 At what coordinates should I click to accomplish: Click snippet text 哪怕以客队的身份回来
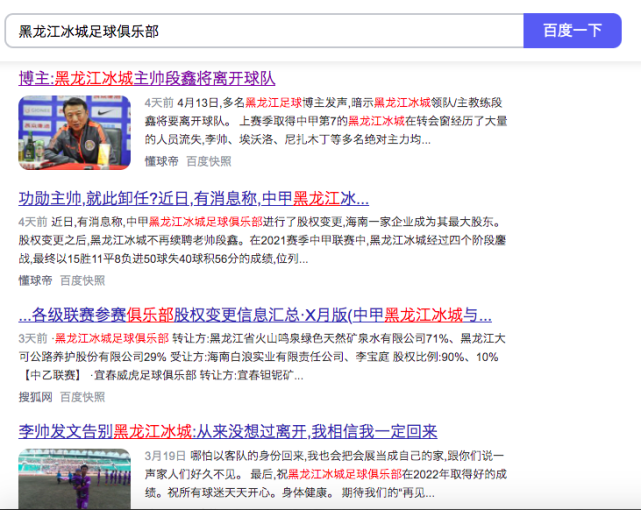tap(248, 456)
